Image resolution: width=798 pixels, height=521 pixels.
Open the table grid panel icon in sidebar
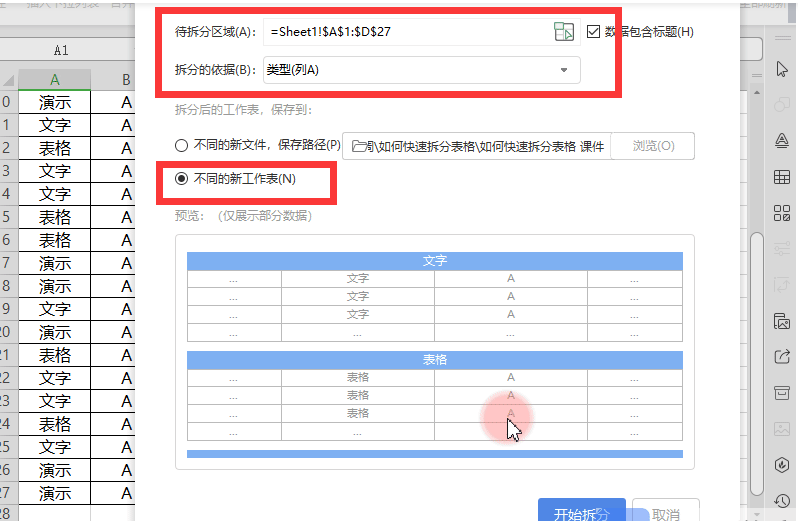(782, 177)
